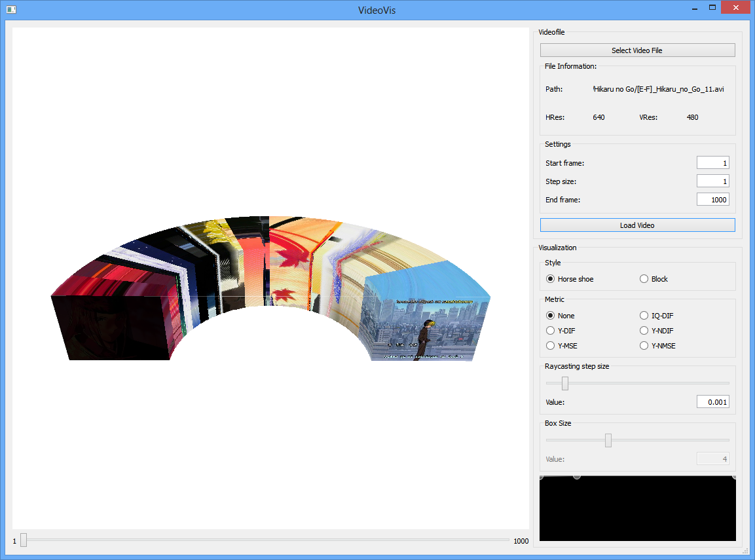Image resolution: width=755 pixels, height=560 pixels.
Task: Click the middle control point on transfer function
Action: click(x=577, y=477)
